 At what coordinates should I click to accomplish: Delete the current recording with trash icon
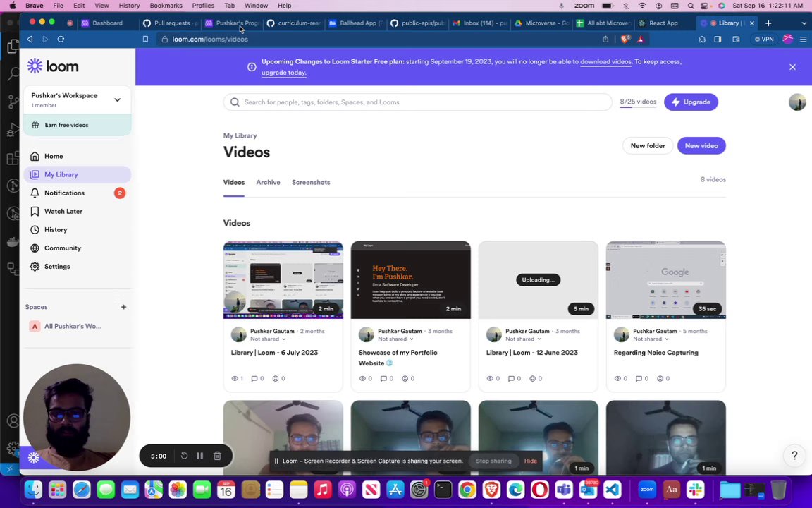click(217, 456)
